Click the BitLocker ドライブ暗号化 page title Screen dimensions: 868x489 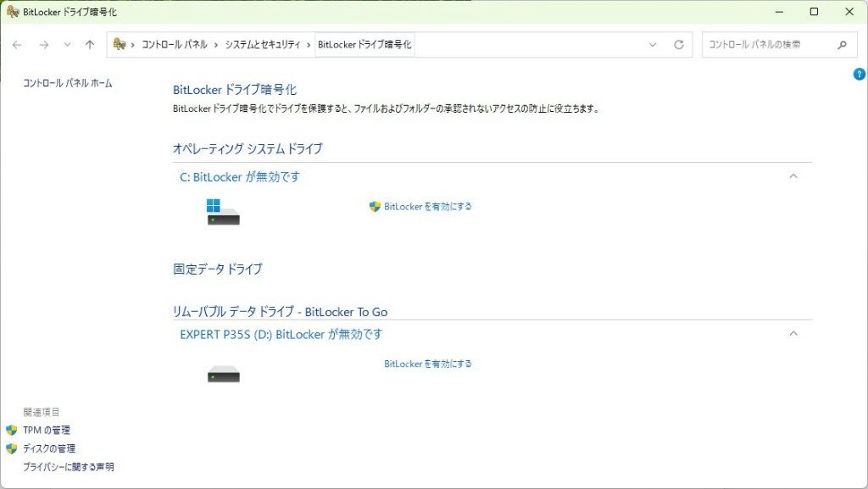[x=235, y=90]
